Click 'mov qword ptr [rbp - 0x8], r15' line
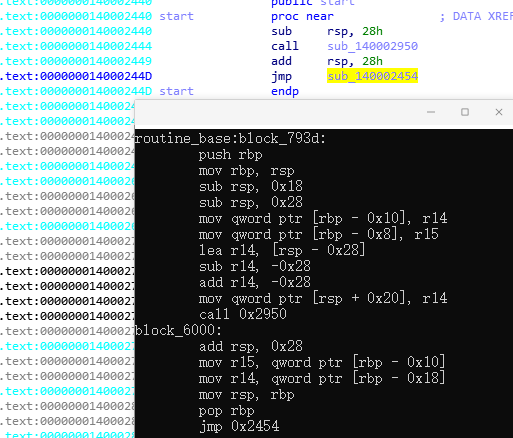Viewport: 513px width, 438px height. (x=319, y=234)
